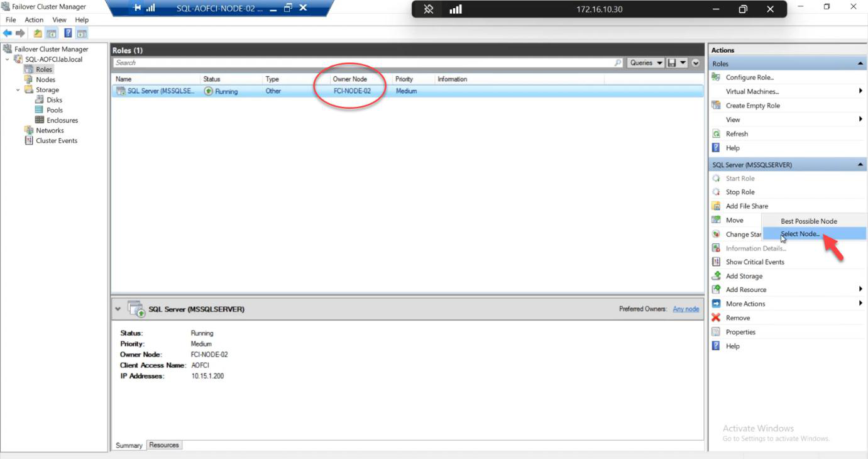The height and width of the screenshot is (459, 868).
Task: Click Show Critical Events action
Action: tap(755, 262)
